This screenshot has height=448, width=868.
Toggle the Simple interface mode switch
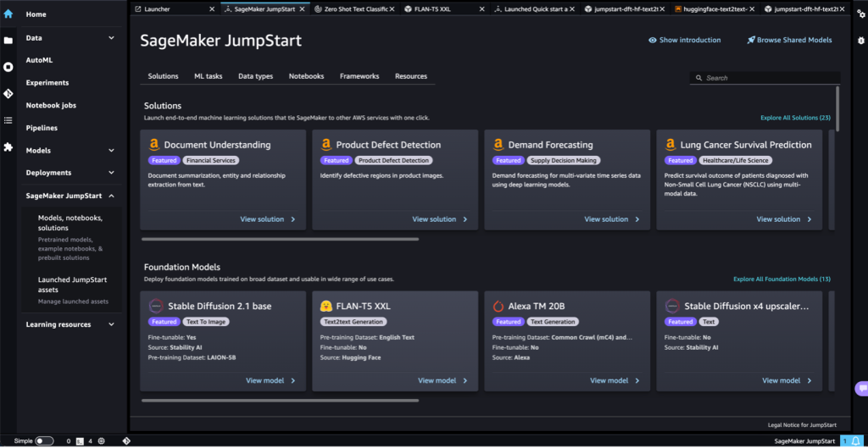(x=44, y=441)
